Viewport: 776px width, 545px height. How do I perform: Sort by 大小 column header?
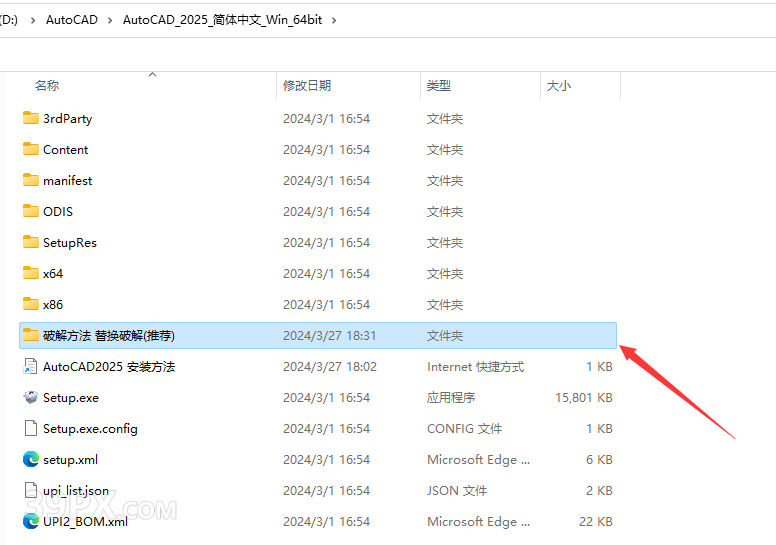(x=559, y=86)
